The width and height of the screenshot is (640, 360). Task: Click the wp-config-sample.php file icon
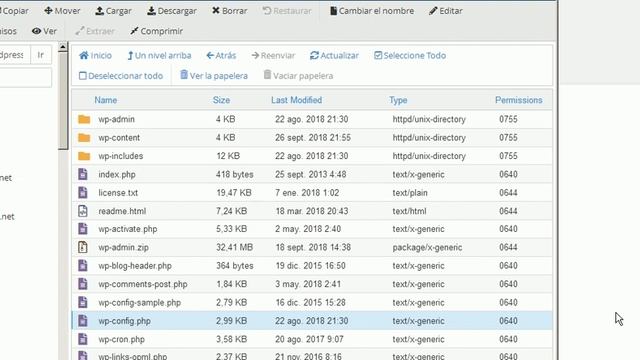(83, 302)
